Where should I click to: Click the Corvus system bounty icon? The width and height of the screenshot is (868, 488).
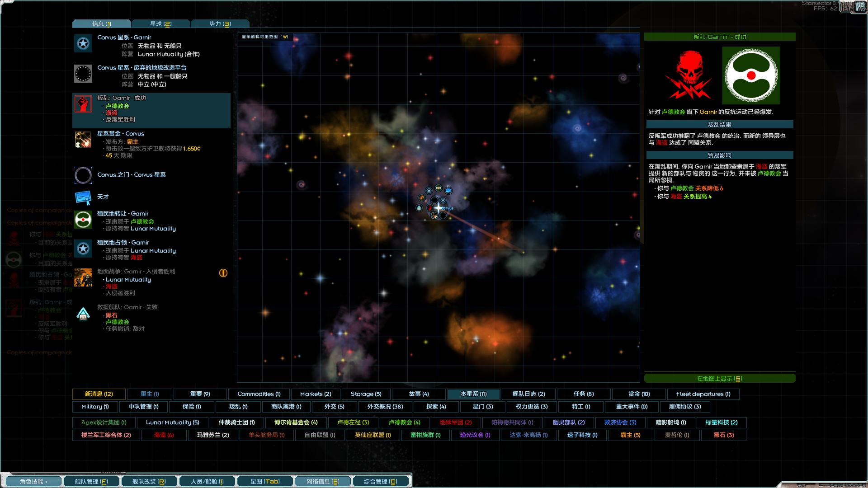tap(83, 140)
